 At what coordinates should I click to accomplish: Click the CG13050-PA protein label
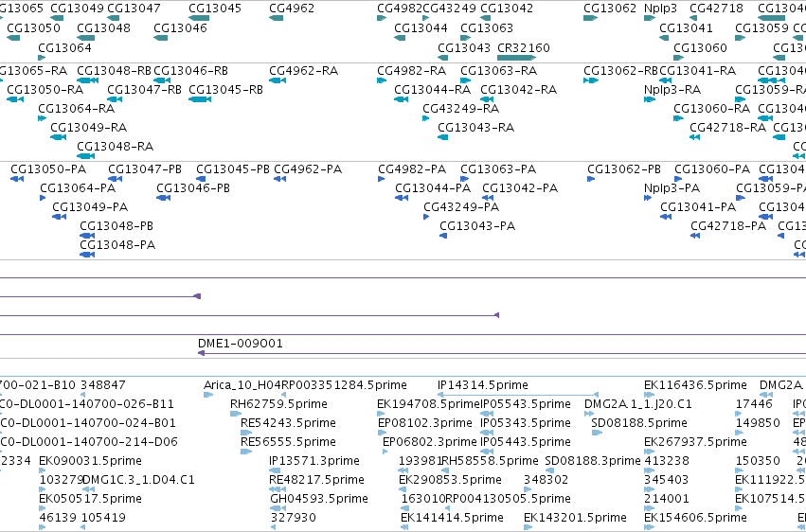point(48,168)
